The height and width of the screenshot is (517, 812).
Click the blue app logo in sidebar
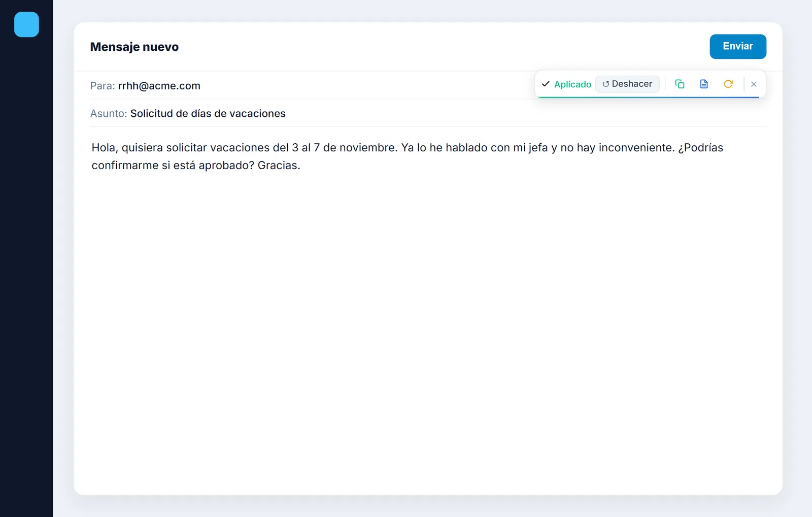(26, 24)
